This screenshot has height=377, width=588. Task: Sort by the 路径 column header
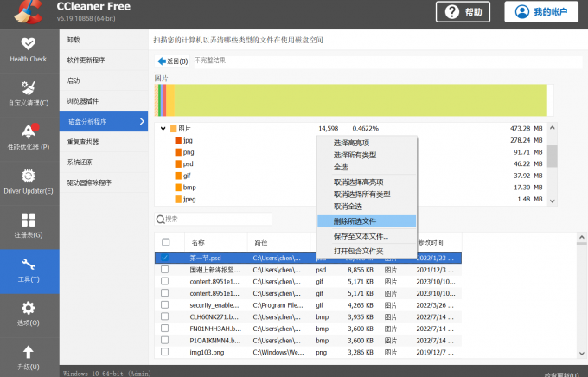278,242
